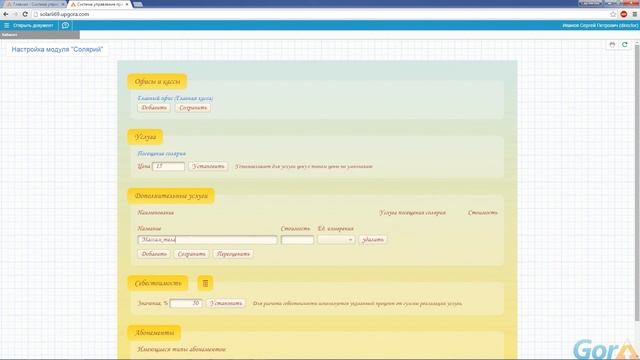The width and height of the screenshot is (640, 360).
Task: Open the chat help bubble icon
Action: [x=65, y=25]
